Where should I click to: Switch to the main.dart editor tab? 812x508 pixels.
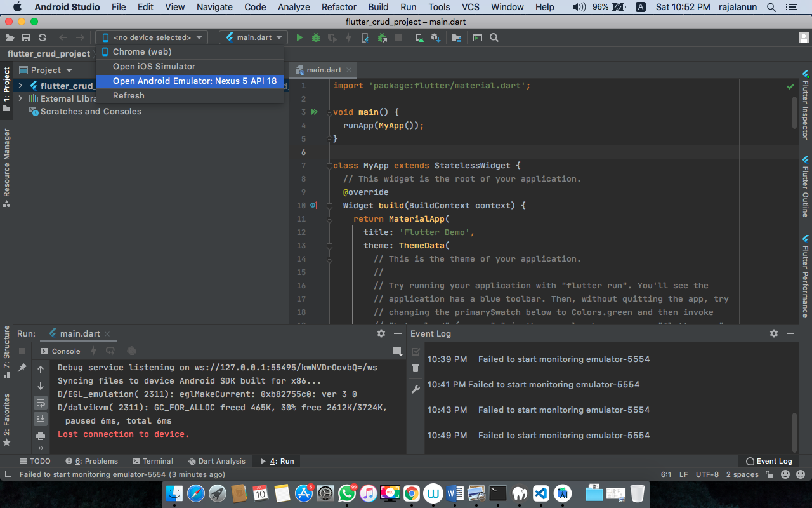pos(324,70)
